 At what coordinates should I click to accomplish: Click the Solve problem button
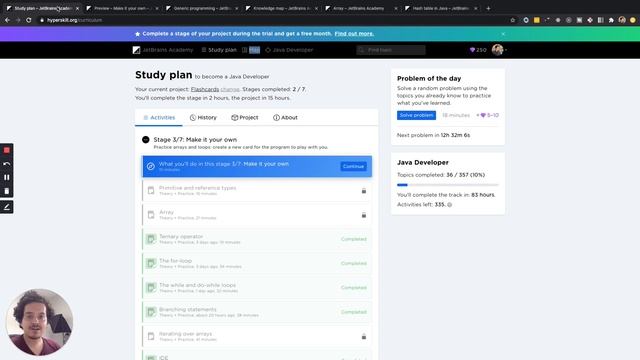(x=416, y=115)
